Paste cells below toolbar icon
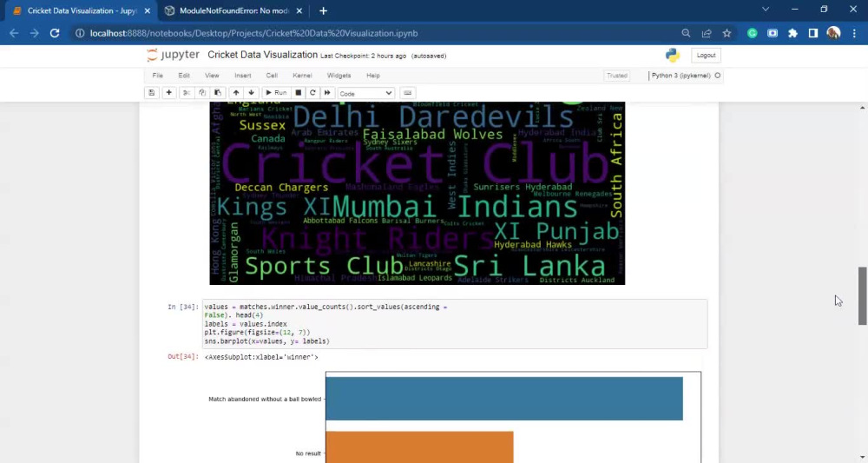Screen dimensions: 868x463 click(218, 93)
